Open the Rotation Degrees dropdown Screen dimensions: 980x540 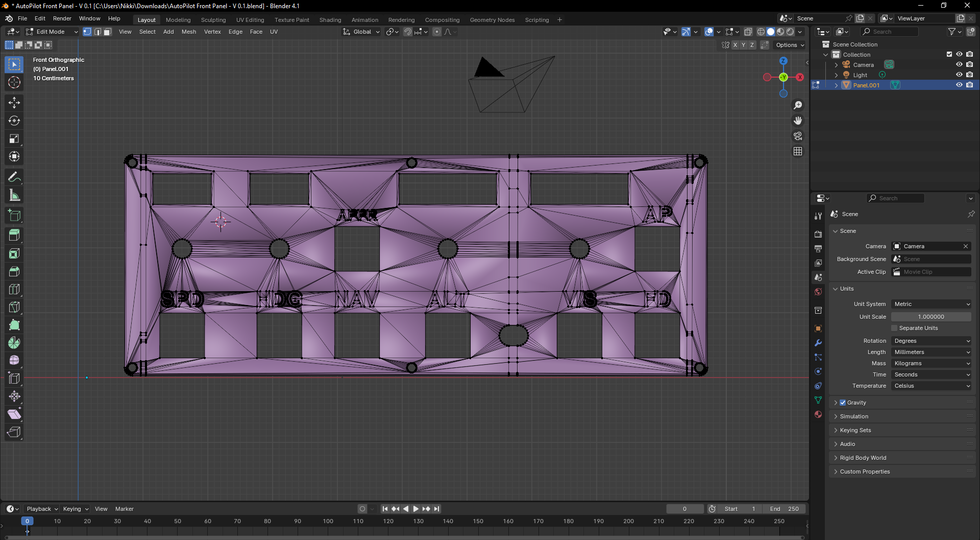click(932, 341)
